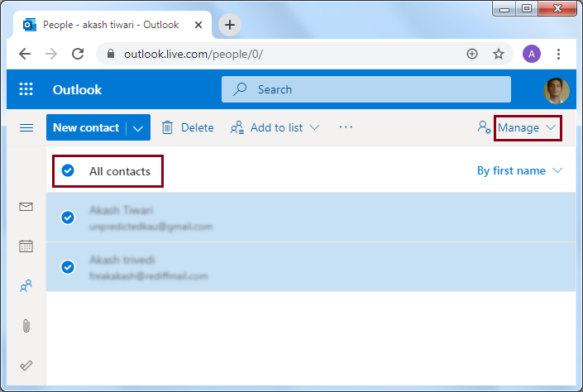Open the Manage dropdown menu
Screen dimensions: 583x392
(x=528, y=128)
